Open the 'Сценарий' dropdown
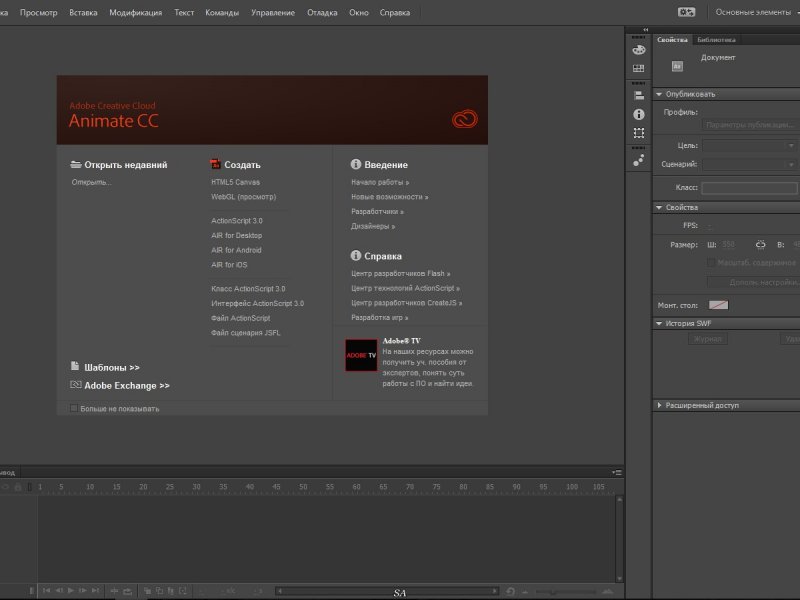The height and width of the screenshot is (600, 800). 749,164
